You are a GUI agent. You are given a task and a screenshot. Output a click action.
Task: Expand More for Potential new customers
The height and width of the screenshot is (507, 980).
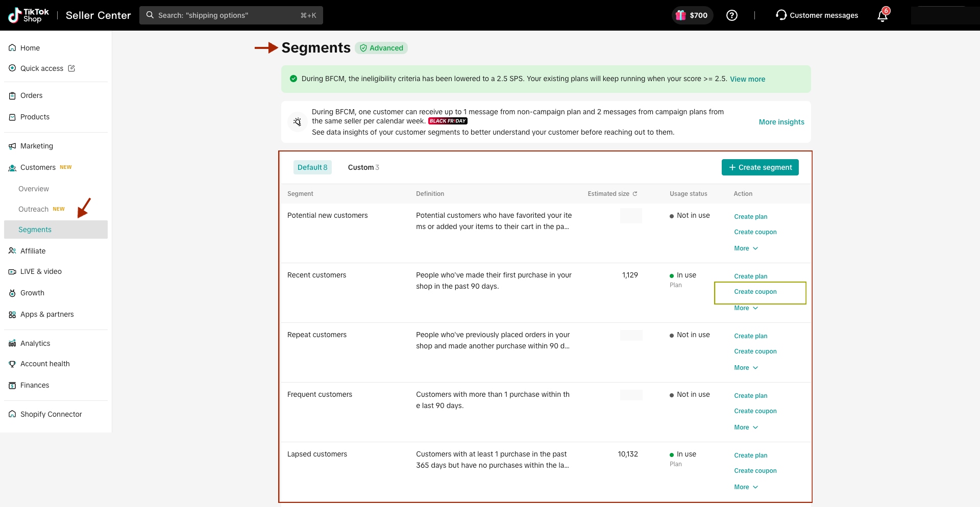tap(746, 248)
